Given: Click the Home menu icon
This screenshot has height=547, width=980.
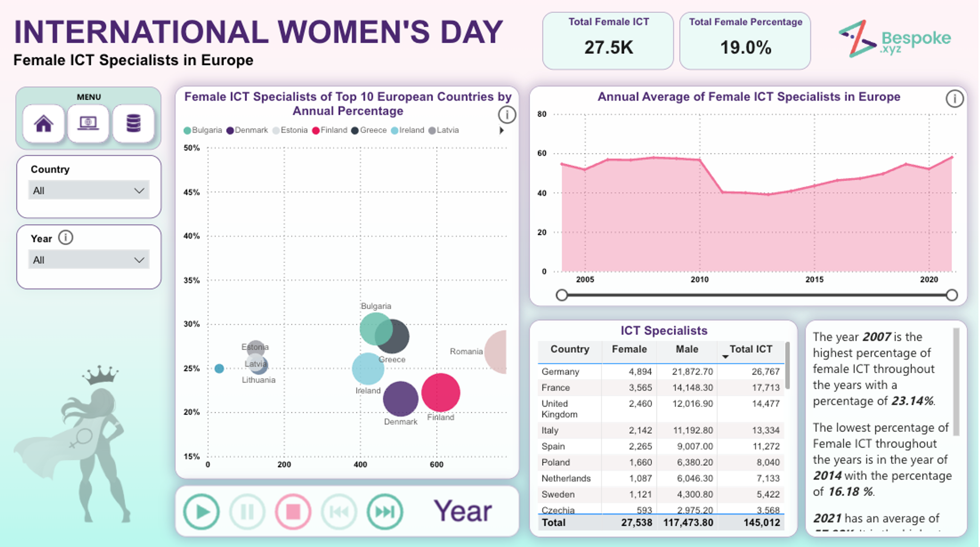Looking at the screenshot, I should click(44, 123).
